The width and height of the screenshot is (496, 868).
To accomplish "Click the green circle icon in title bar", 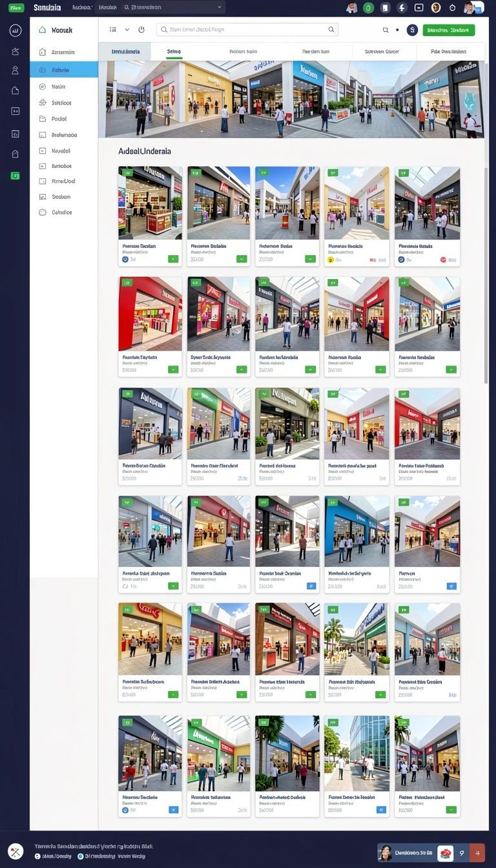I will tap(368, 8).
